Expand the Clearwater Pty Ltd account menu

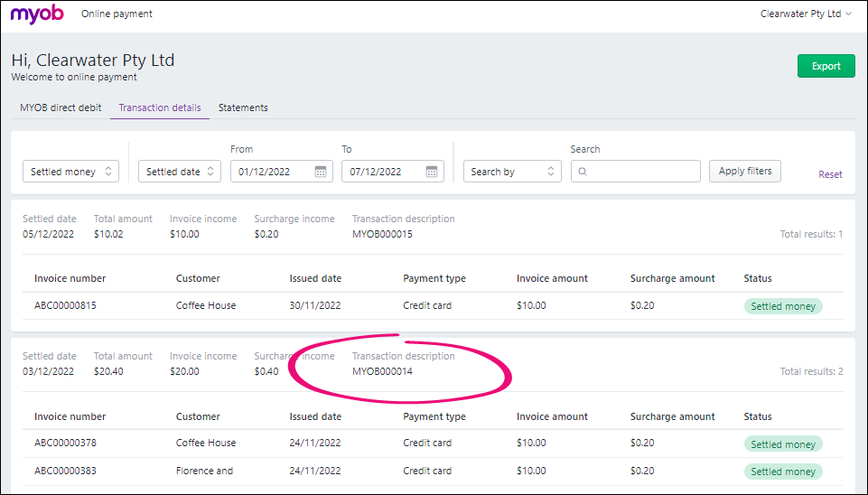click(806, 14)
